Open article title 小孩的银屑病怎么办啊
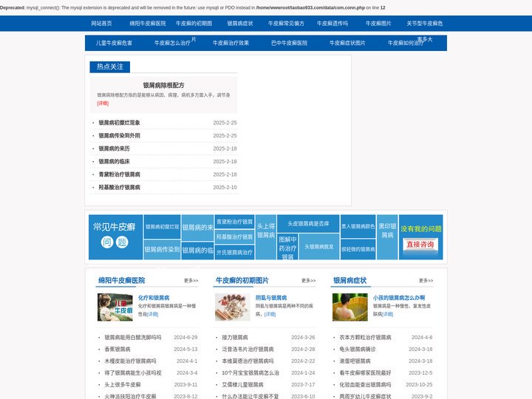This screenshot has width=532, height=399. point(399,298)
